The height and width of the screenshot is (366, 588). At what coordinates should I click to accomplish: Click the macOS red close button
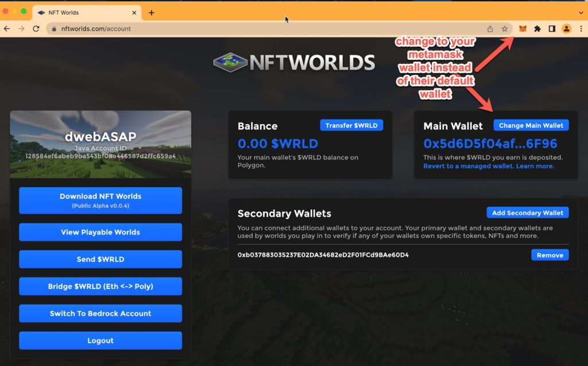point(6,11)
